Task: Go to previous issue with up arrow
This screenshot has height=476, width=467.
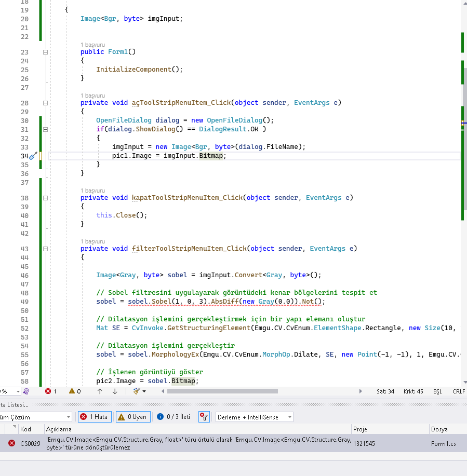Action: click(x=100, y=391)
